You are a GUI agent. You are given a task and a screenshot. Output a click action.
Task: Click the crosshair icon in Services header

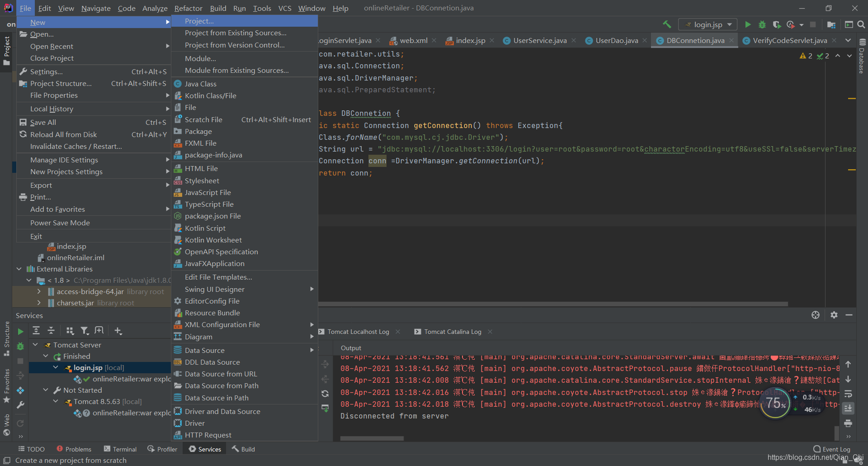tap(816, 315)
